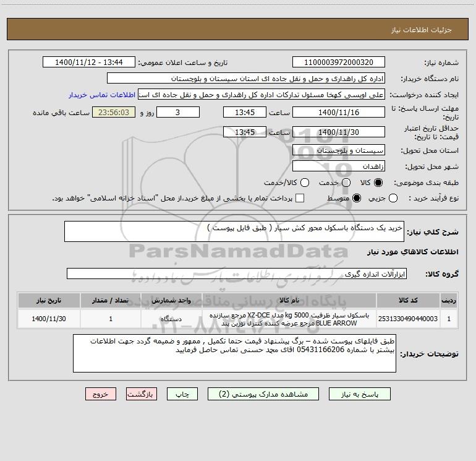This screenshot has height=461, width=476.
Task: Click the ردیف column header
Action: pyautogui.click(x=449, y=301)
